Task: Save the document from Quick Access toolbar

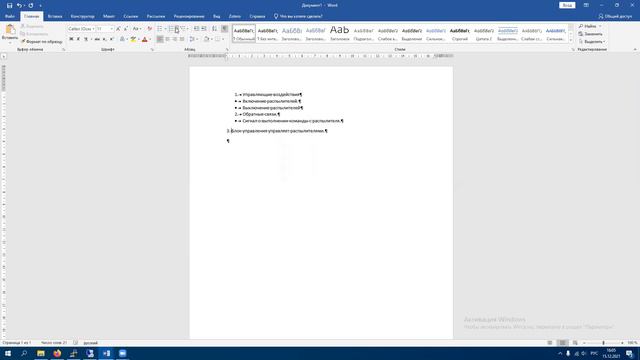Action: coord(9,5)
